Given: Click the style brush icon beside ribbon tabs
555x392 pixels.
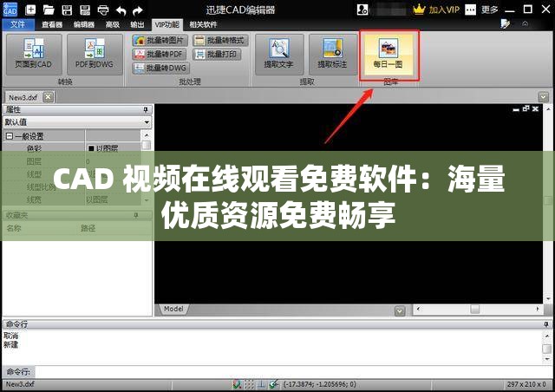Looking at the screenshot, I should [505, 23].
